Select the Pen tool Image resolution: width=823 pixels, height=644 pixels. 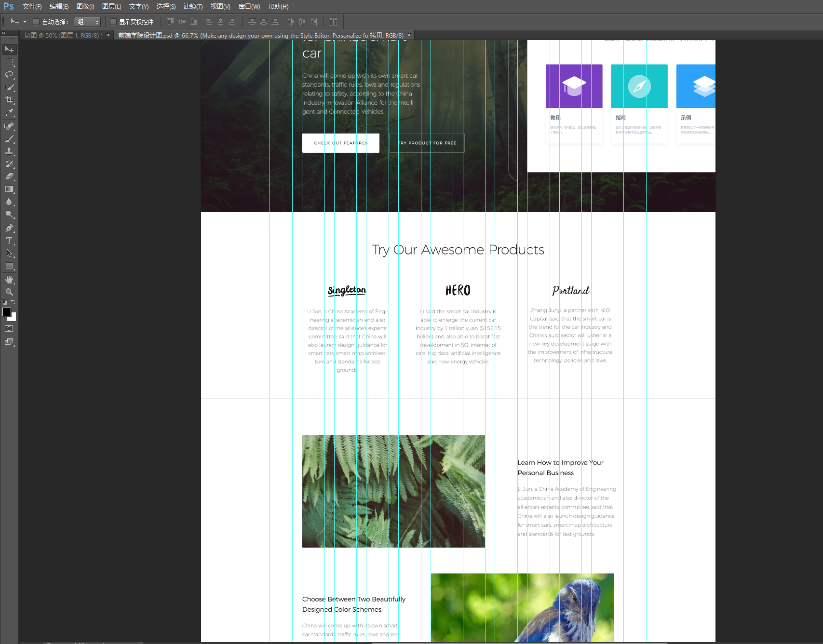click(x=9, y=228)
